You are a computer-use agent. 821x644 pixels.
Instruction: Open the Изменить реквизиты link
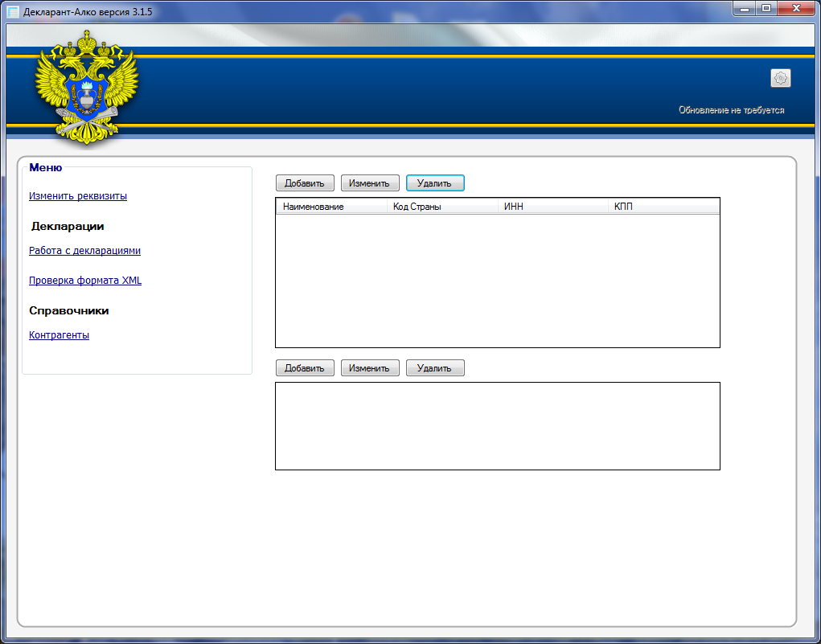[x=78, y=196]
